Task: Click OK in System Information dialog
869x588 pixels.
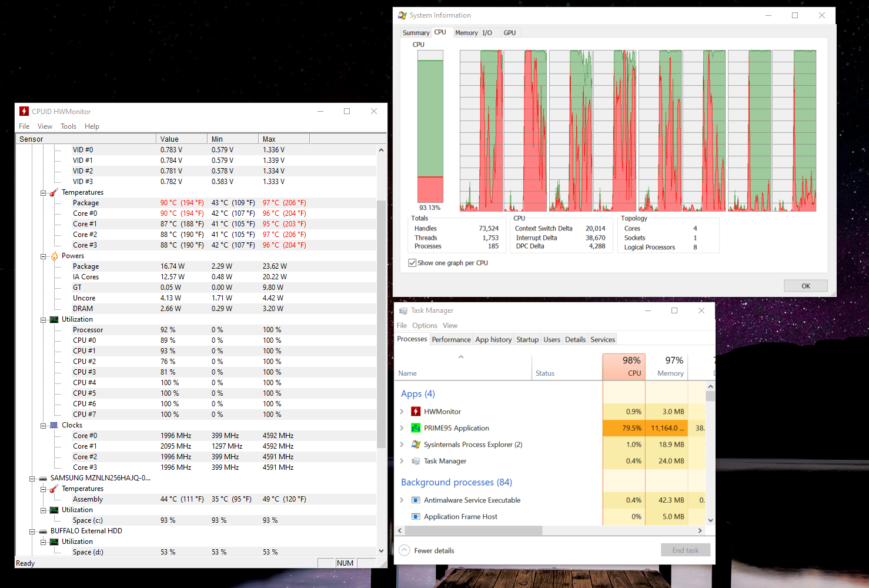Action: [x=806, y=286]
